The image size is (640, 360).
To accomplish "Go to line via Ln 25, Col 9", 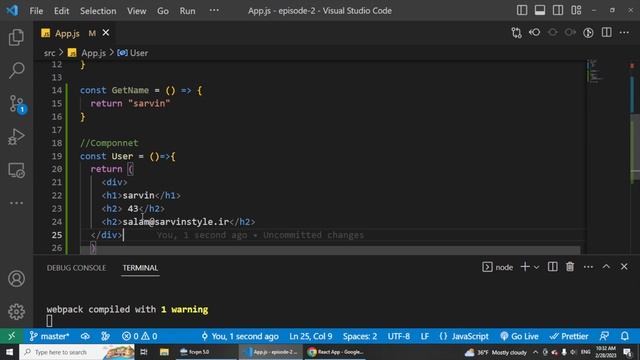I will [x=311, y=336].
